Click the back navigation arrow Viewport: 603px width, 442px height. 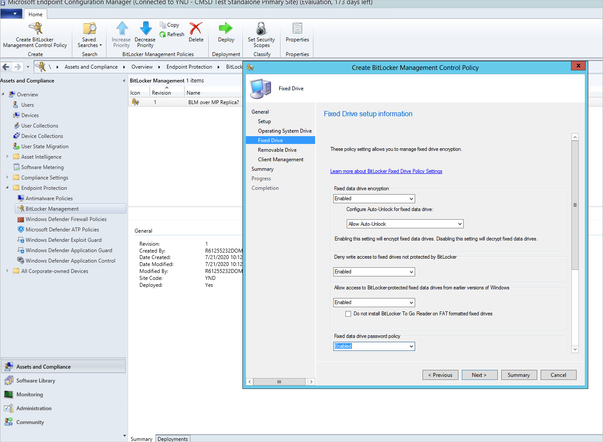click(x=6, y=67)
